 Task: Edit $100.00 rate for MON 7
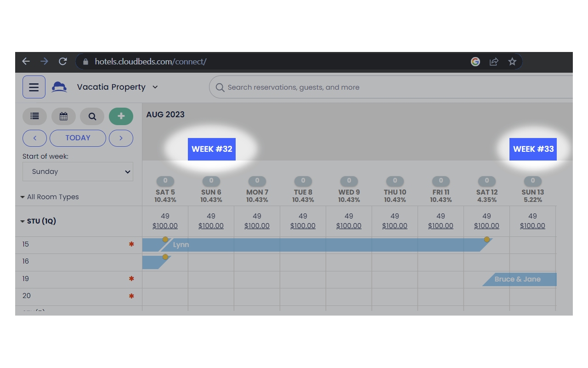(x=257, y=226)
